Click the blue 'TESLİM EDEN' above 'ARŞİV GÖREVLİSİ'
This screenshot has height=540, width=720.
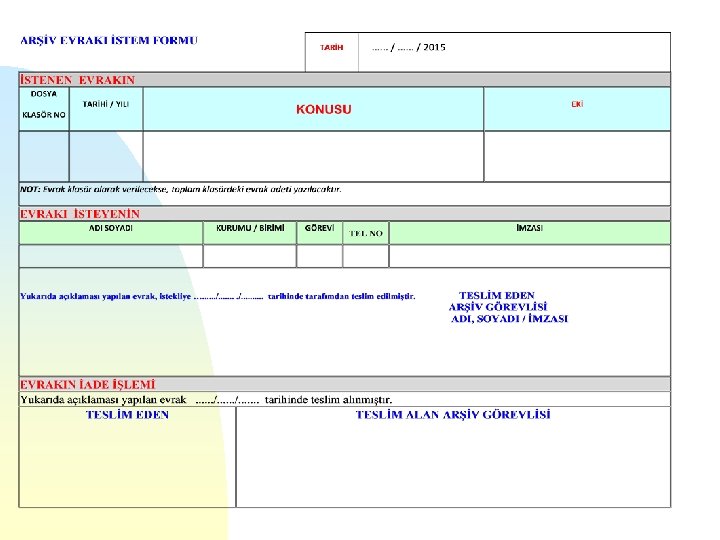(x=497, y=295)
